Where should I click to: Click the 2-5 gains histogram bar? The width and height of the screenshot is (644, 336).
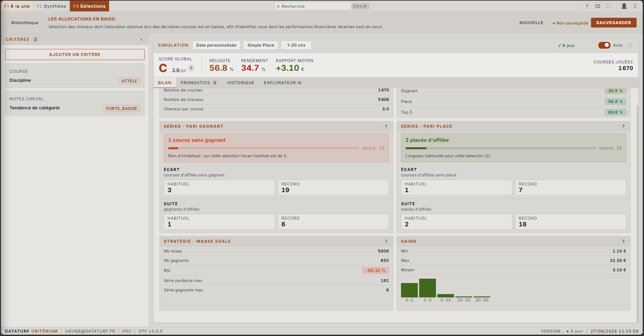(x=428, y=288)
